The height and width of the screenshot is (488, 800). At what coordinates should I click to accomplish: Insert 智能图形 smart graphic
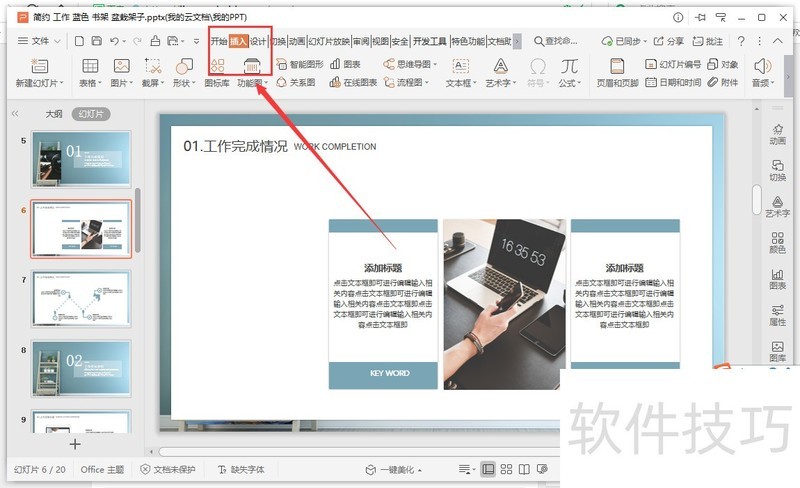[299, 64]
